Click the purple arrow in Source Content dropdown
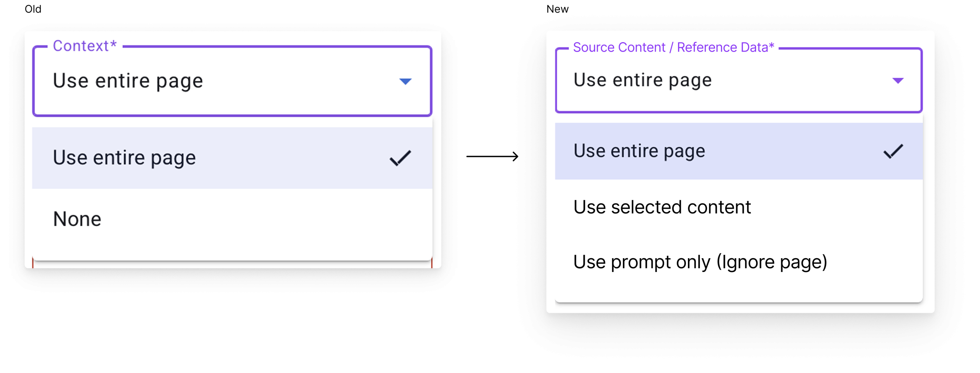 click(x=898, y=80)
